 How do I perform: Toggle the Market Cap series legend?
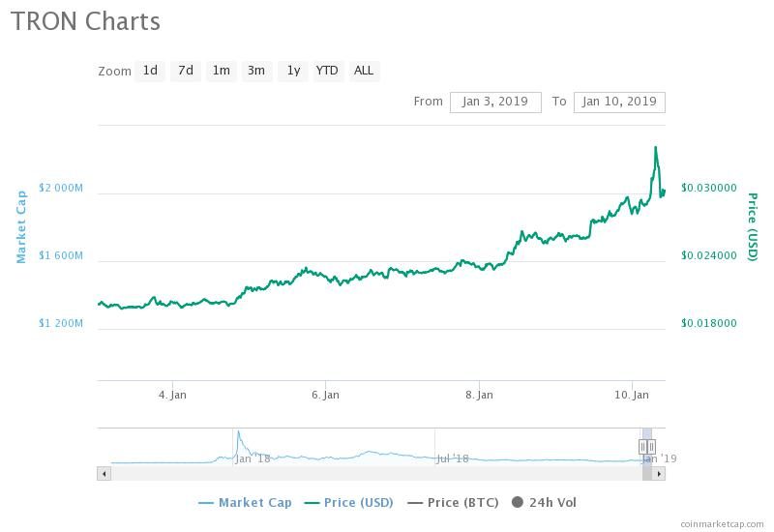pos(245,503)
